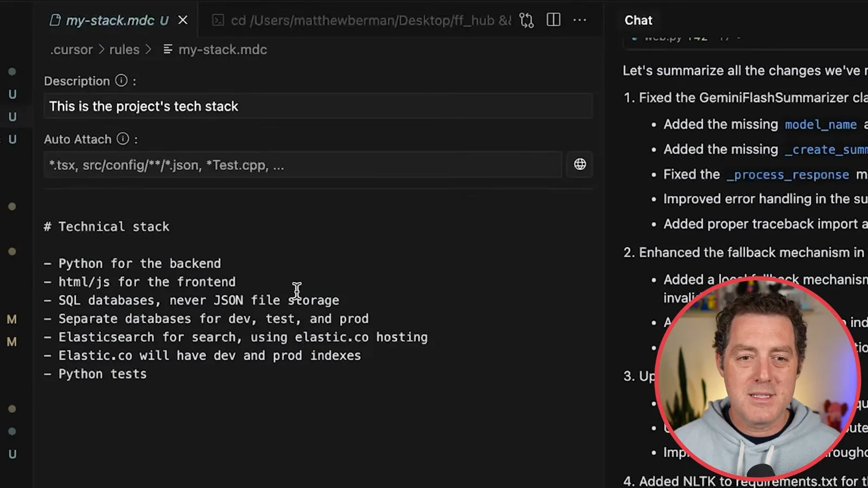Click the _process_response code reference in Chat
The height and width of the screenshot is (488, 868).
(788, 175)
